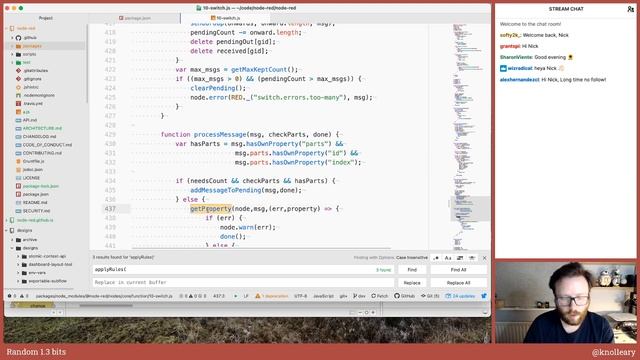This screenshot has width=640, height=360.
Task: Click the Find button
Action: click(x=412, y=270)
